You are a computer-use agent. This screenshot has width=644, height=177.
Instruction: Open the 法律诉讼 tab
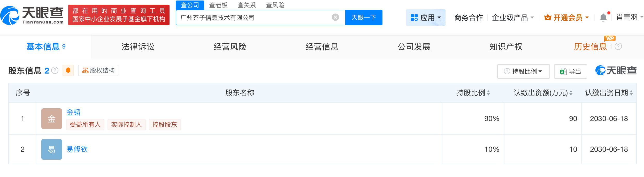pos(137,47)
